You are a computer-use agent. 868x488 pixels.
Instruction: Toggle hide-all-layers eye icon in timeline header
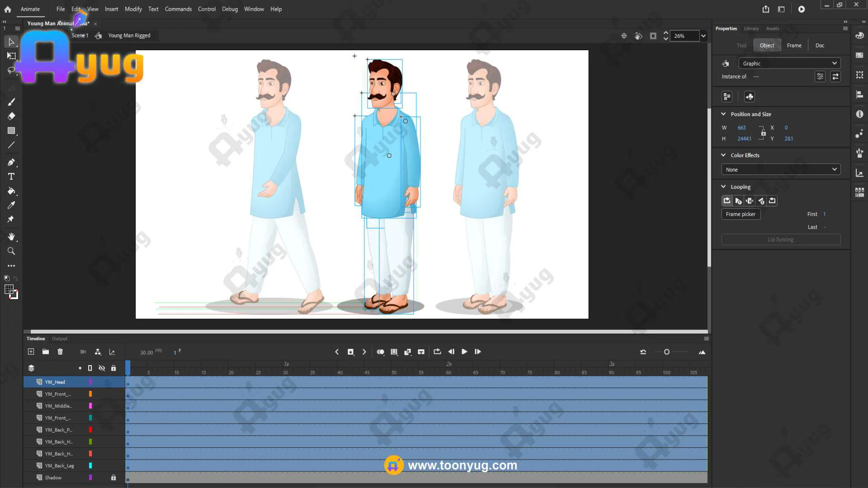click(x=102, y=368)
